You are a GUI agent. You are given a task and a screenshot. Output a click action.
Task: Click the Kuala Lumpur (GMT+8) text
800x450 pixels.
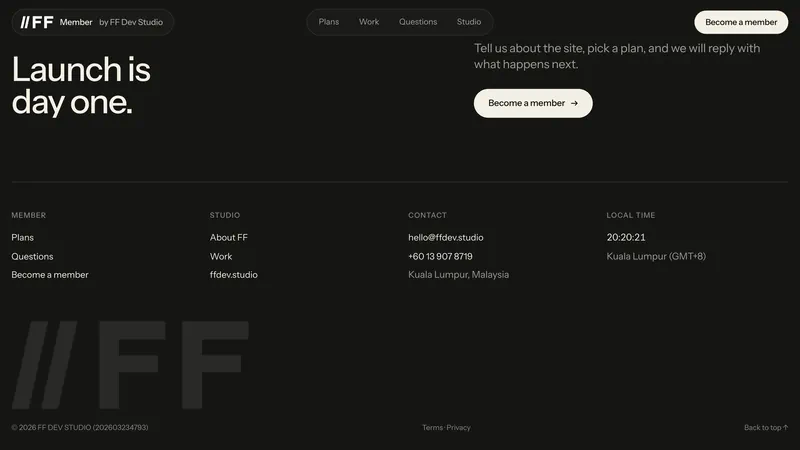(x=656, y=256)
